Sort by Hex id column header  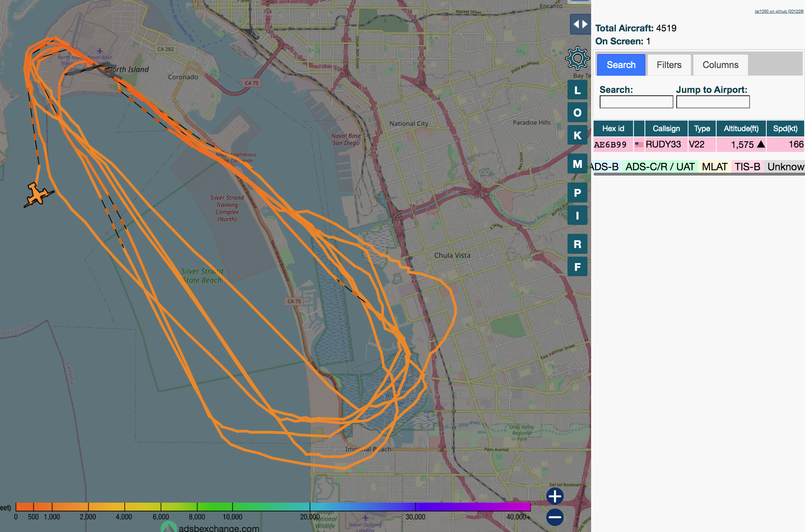tap(613, 129)
